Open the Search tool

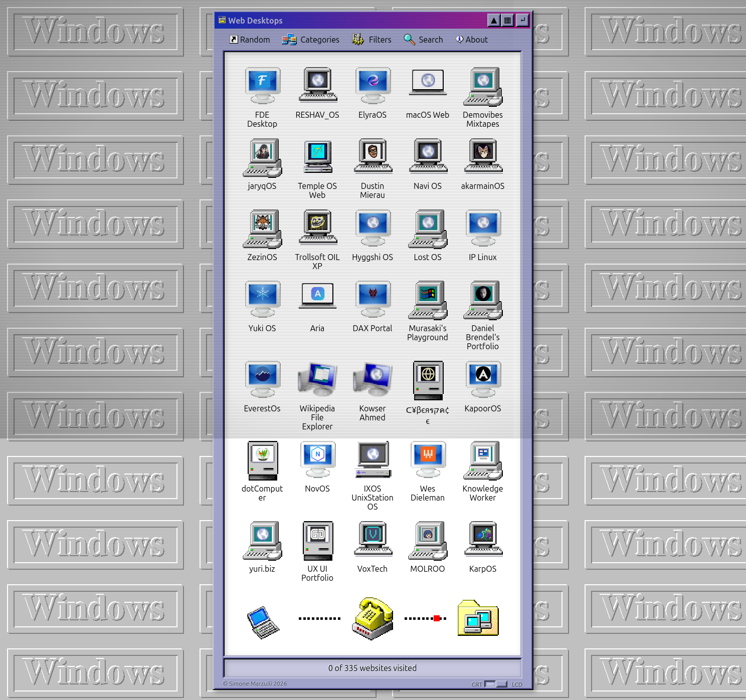[424, 40]
